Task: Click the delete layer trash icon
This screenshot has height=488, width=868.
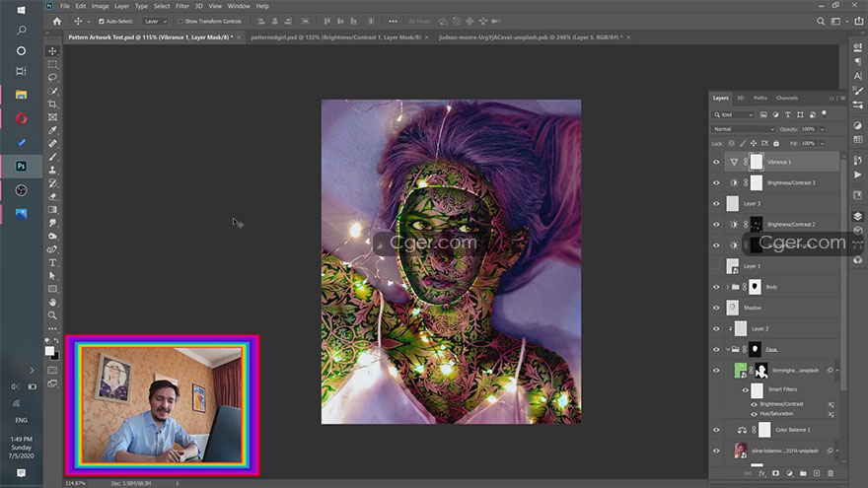Action: pyautogui.click(x=831, y=473)
